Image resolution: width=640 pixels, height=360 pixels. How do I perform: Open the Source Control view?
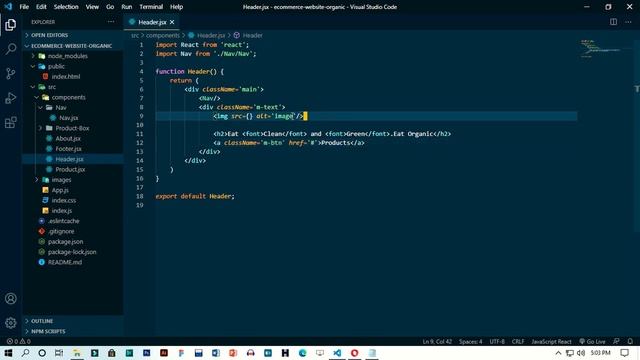tap(11, 73)
